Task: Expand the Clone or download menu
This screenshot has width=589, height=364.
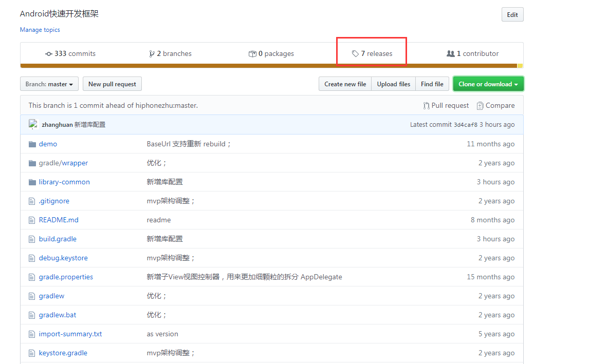Action: tap(488, 84)
